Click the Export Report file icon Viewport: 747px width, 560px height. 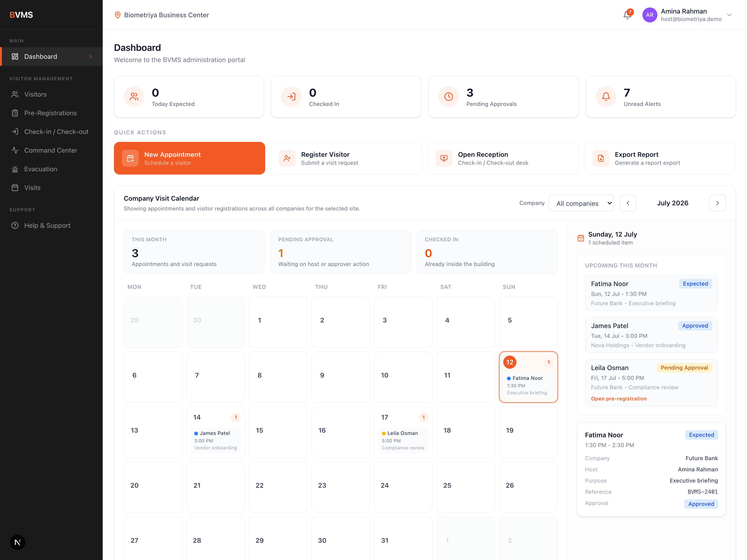(x=601, y=158)
